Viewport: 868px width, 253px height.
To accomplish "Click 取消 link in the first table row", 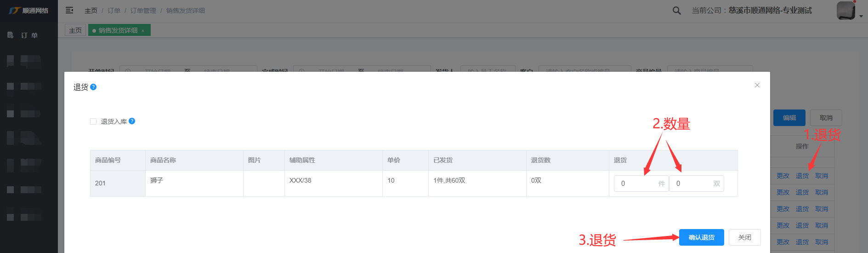I will 821,176.
